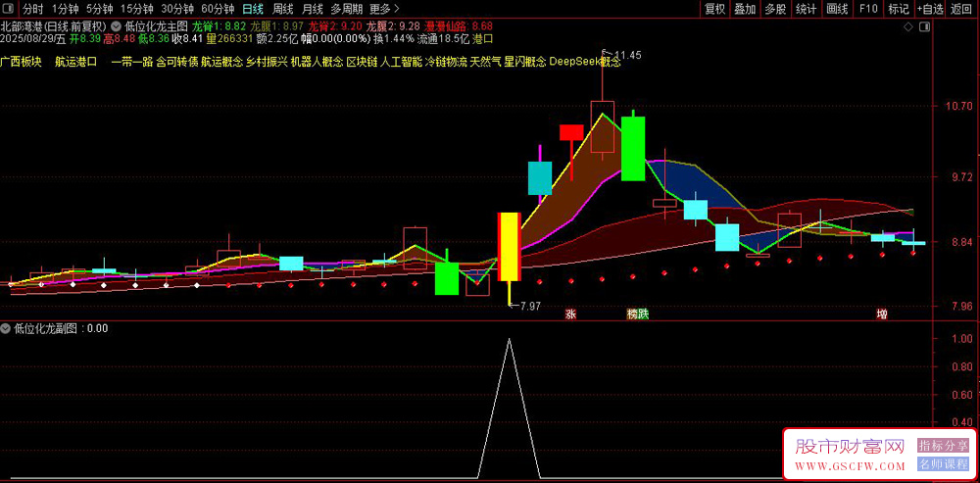Open the 含可转债 concept tag

[x=177, y=62]
